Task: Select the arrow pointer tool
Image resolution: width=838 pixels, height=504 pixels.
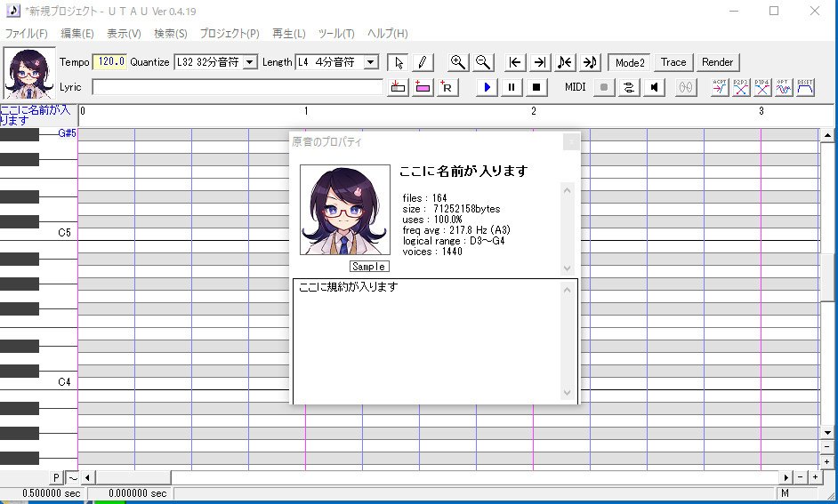Action: pyautogui.click(x=399, y=62)
